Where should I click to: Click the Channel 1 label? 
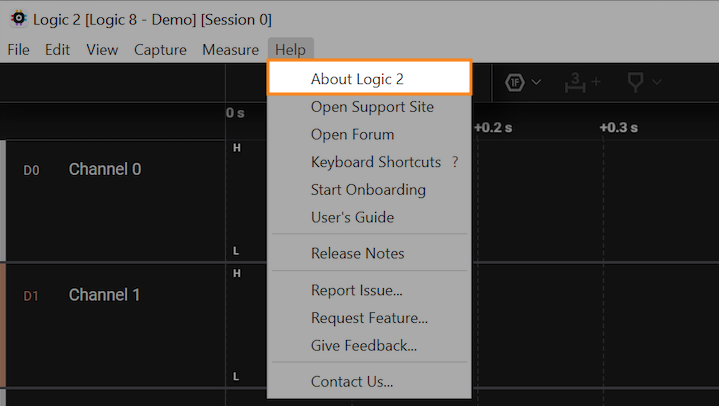tap(105, 295)
